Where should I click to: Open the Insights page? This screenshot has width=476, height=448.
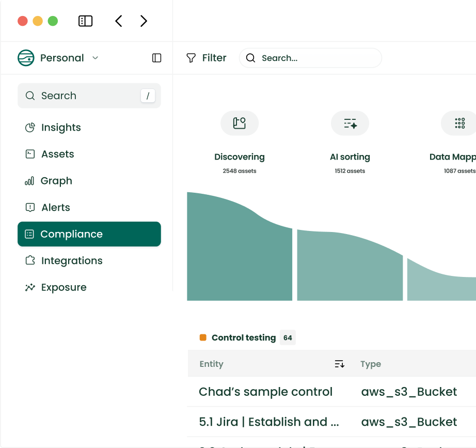click(61, 127)
